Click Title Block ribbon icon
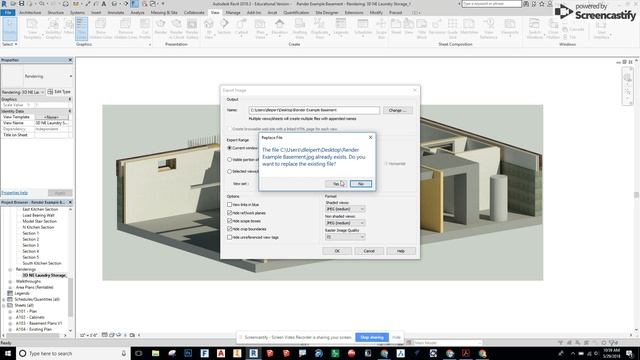640x360 pixels. (x=422, y=29)
